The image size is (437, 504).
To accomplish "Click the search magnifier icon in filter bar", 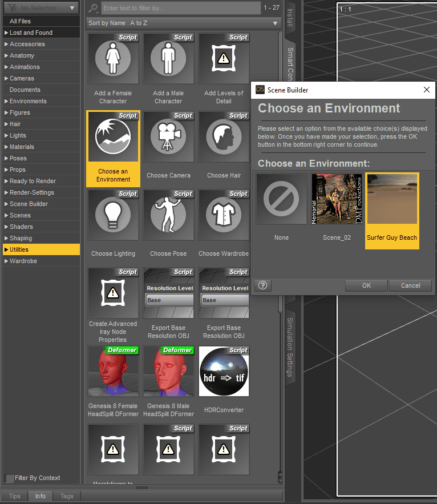I will (93, 8).
